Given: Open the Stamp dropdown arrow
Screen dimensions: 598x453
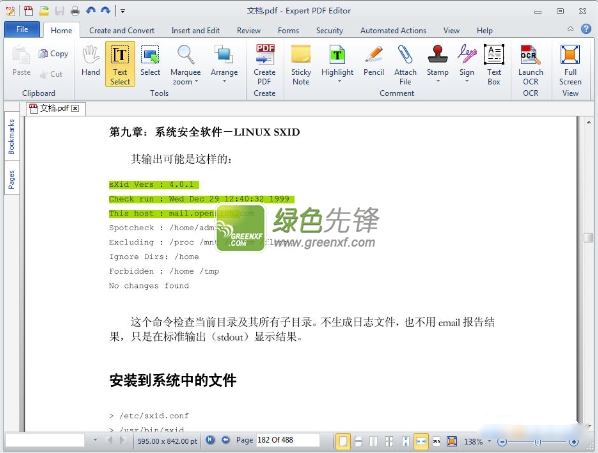Looking at the screenshot, I should tap(438, 81).
